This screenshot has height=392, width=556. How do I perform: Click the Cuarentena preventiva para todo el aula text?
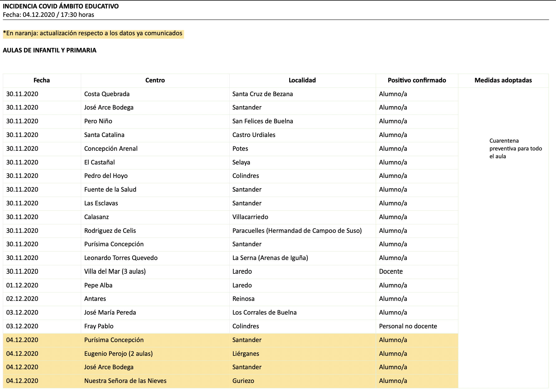[515, 149]
